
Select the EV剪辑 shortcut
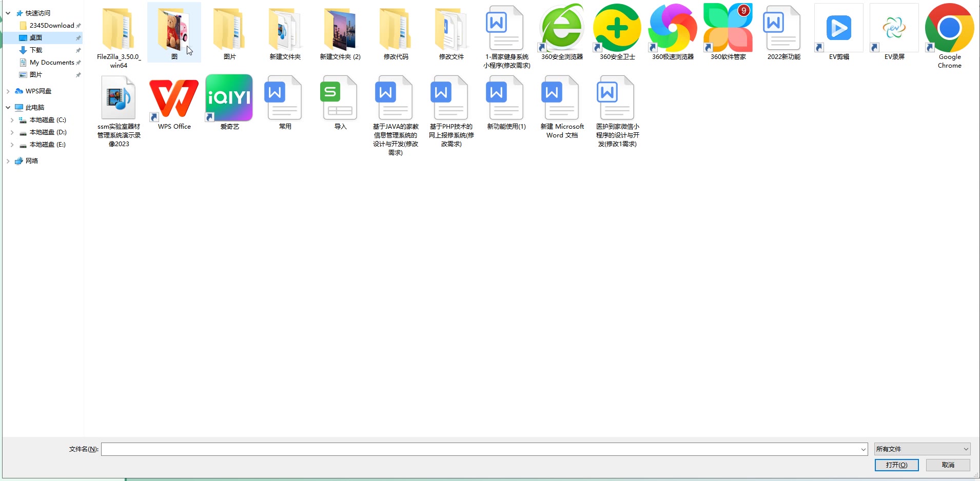click(x=839, y=32)
